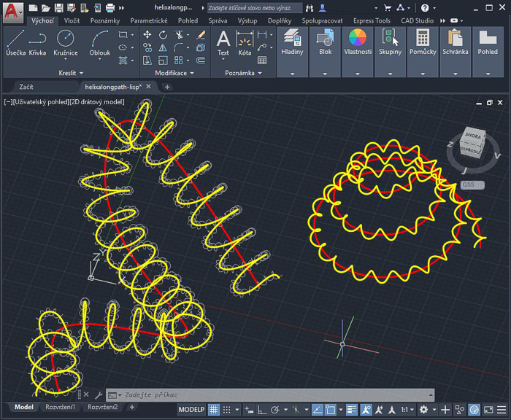The image size is (511, 420).
Task: Switch to the Poznámky ribbon tab
Action: tap(105, 21)
